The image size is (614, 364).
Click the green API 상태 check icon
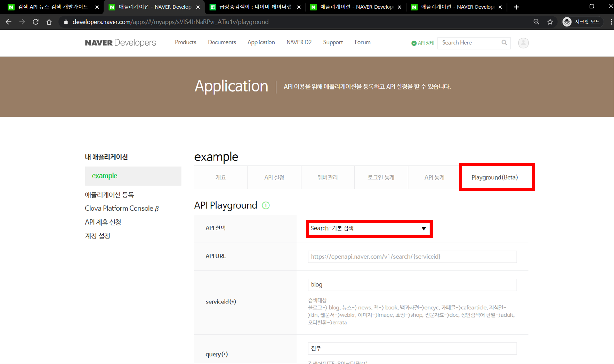click(414, 43)
